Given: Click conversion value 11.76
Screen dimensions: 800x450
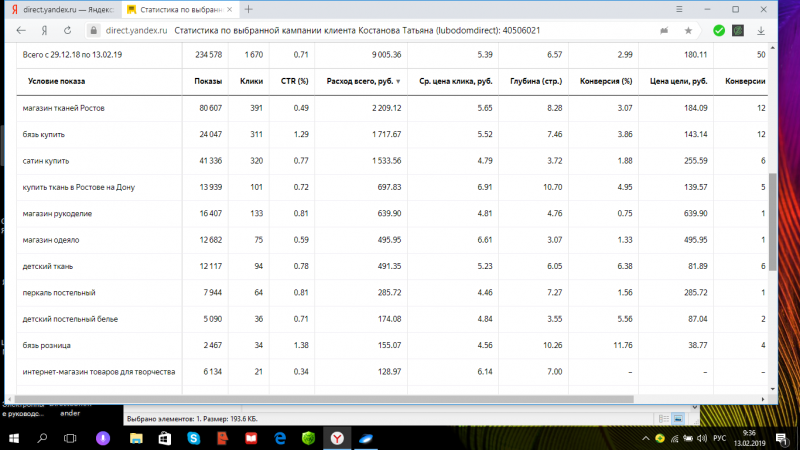Looking at the screenshot, I should pyautogui.click(x=622, y=345).
